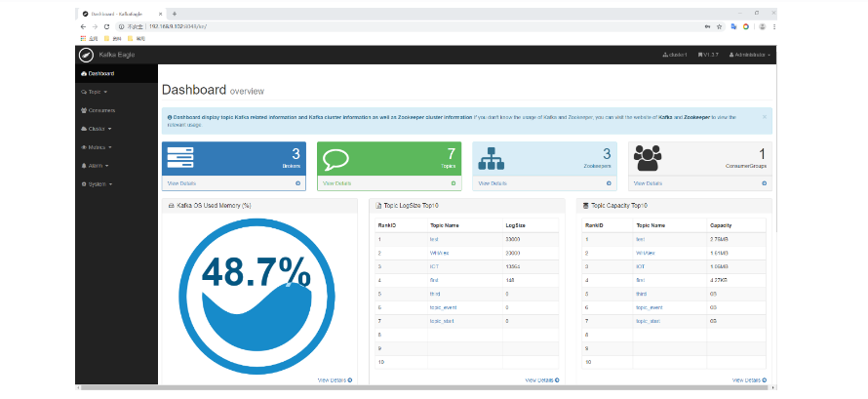This screenshot has height=399, width=868.
Task: Click arrow icon on Topics View Details
Action: coord(454,183)
